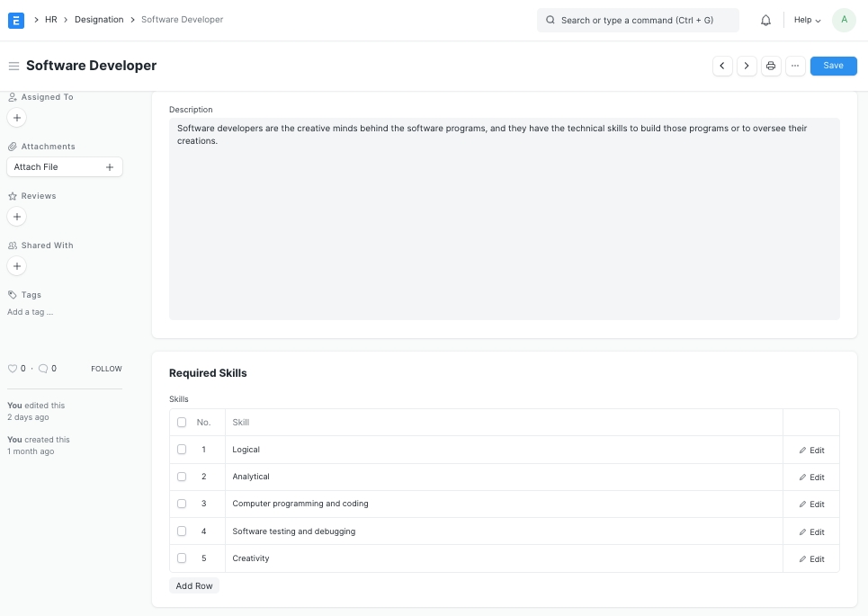Viewport: 868px width, 616px height.
Task: Click the print icon
Action: (x=771, y=66)
